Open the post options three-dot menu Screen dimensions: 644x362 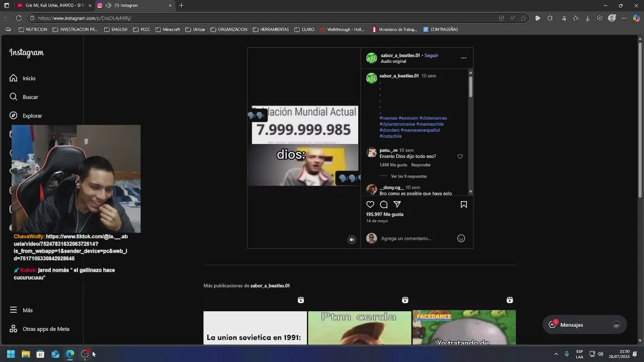pos(464,58)
